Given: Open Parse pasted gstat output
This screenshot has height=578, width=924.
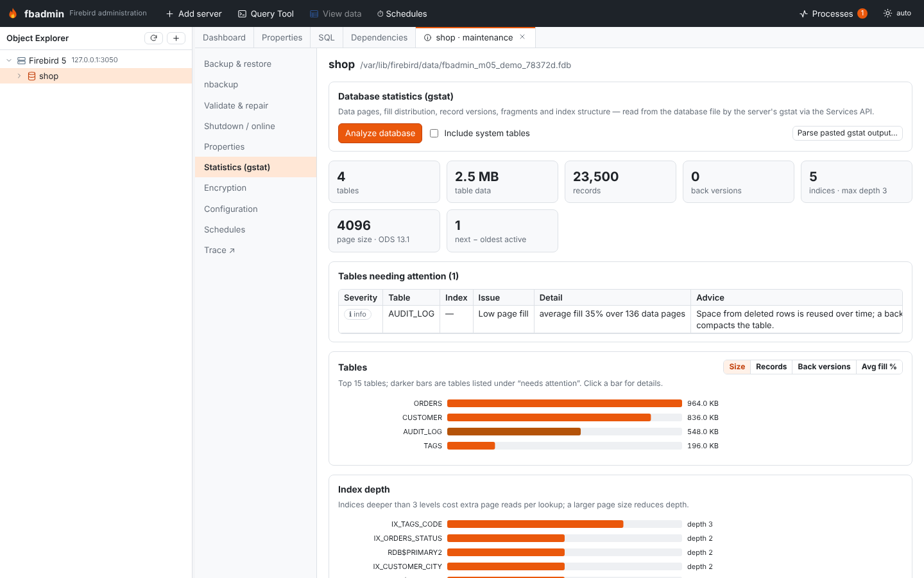Looking at the screenshot, I should click(x=848, y=133).
